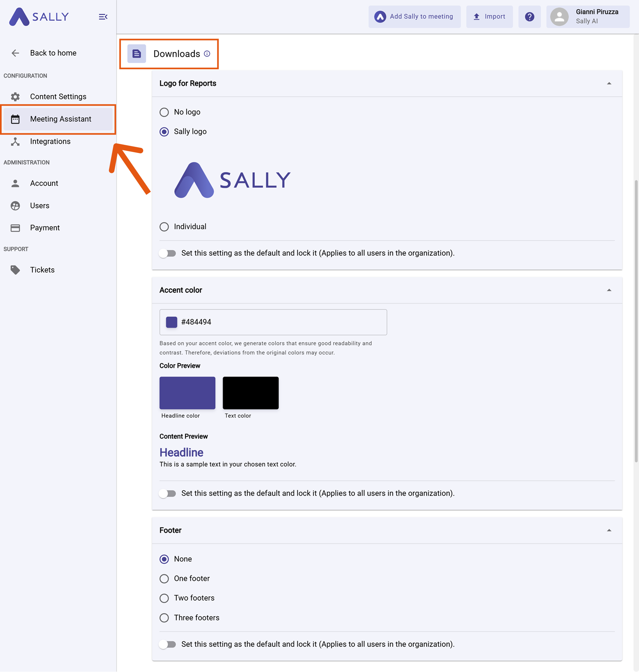Click the Headline content preview text
Screen dimensions: 639x672
tap(181, 453)
